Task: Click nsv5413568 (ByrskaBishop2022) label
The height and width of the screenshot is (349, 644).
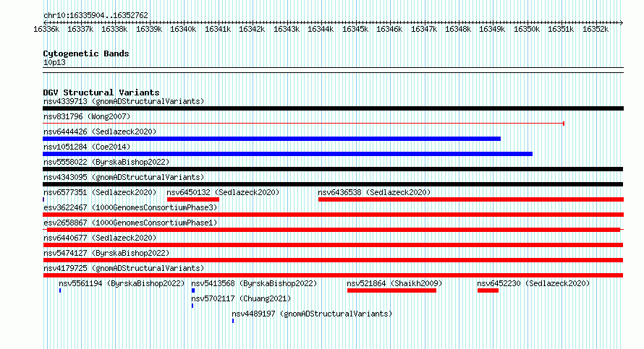Action: [254, 283]
